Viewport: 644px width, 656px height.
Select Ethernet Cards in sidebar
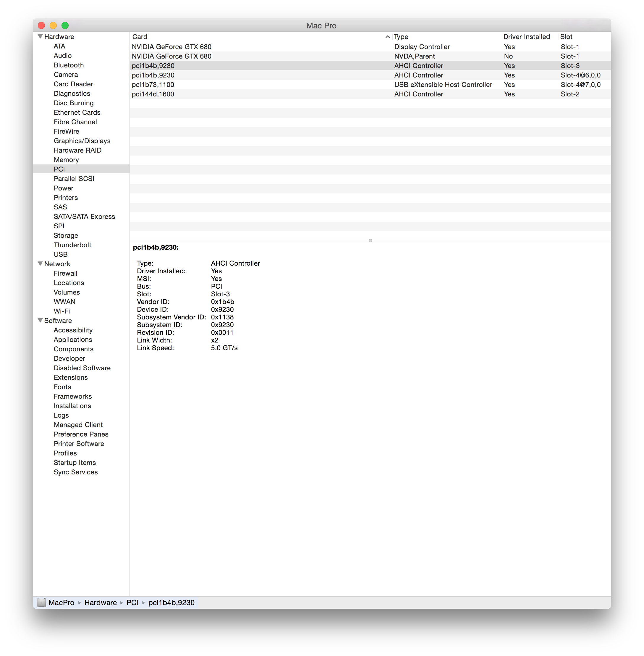point(77,113)
